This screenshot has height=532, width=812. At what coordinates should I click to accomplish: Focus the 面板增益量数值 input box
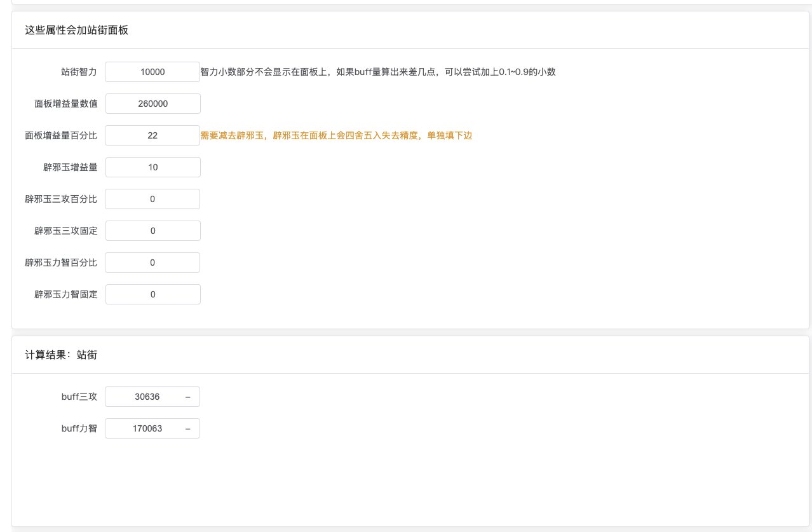152,104
